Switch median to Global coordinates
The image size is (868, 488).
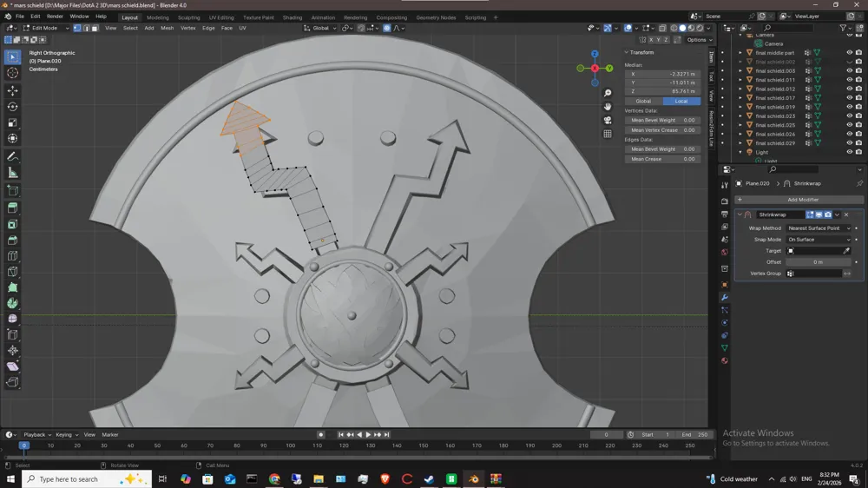643,102
